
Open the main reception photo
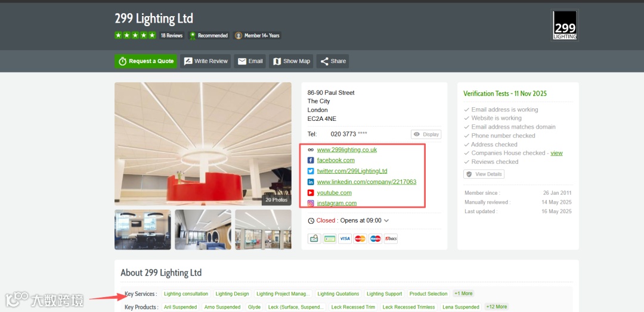[x=203, y=143]
